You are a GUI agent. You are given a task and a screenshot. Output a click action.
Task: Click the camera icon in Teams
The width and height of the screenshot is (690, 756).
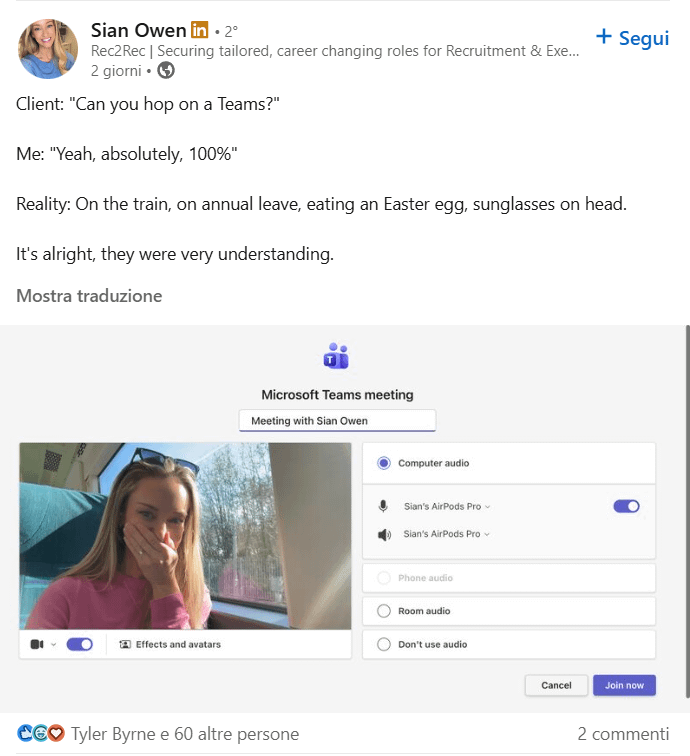pyautogui.click(x=37, y=645)
